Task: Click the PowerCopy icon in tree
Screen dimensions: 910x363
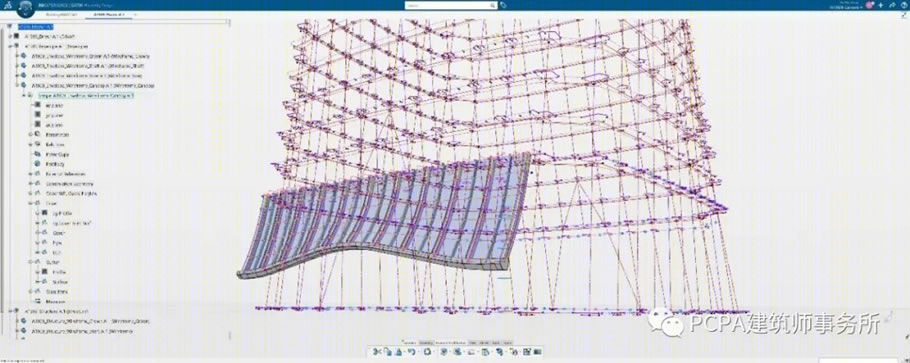Action: [38, 154]
